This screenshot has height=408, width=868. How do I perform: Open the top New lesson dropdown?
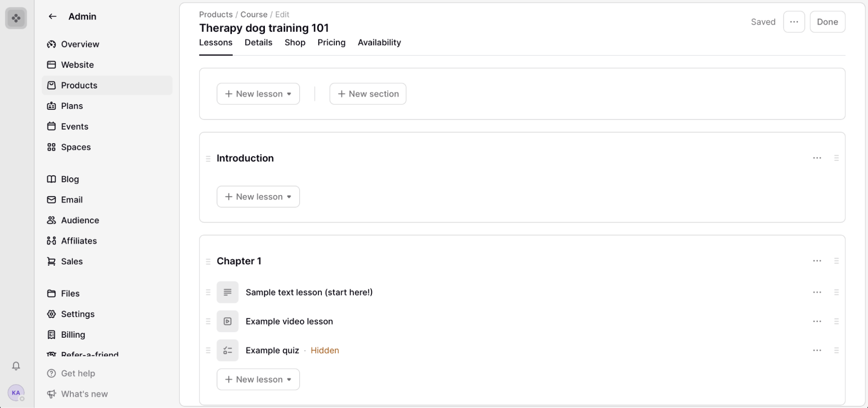258,94
